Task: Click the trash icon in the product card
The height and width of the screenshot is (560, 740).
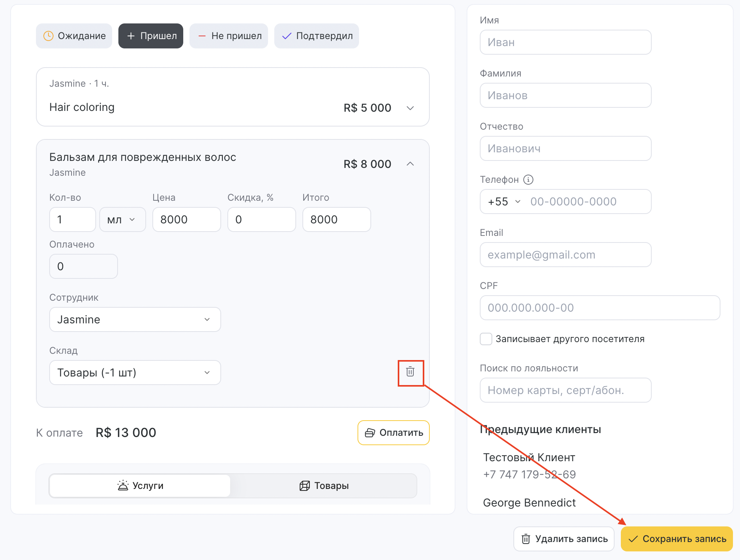Action: 410,372
